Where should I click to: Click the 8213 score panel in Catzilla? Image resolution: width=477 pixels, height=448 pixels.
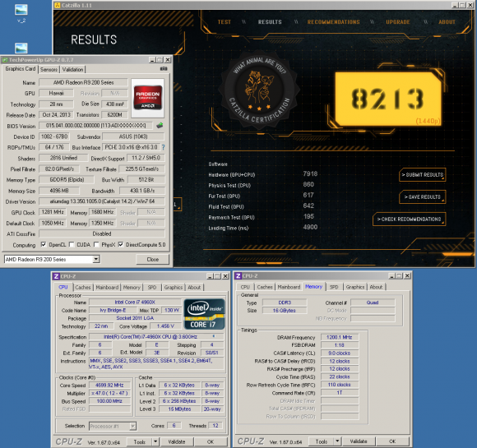(387, 99)
